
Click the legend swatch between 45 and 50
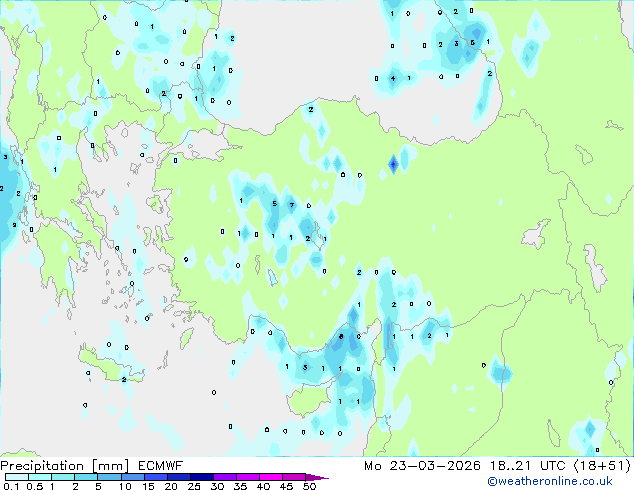pos(294,477)
